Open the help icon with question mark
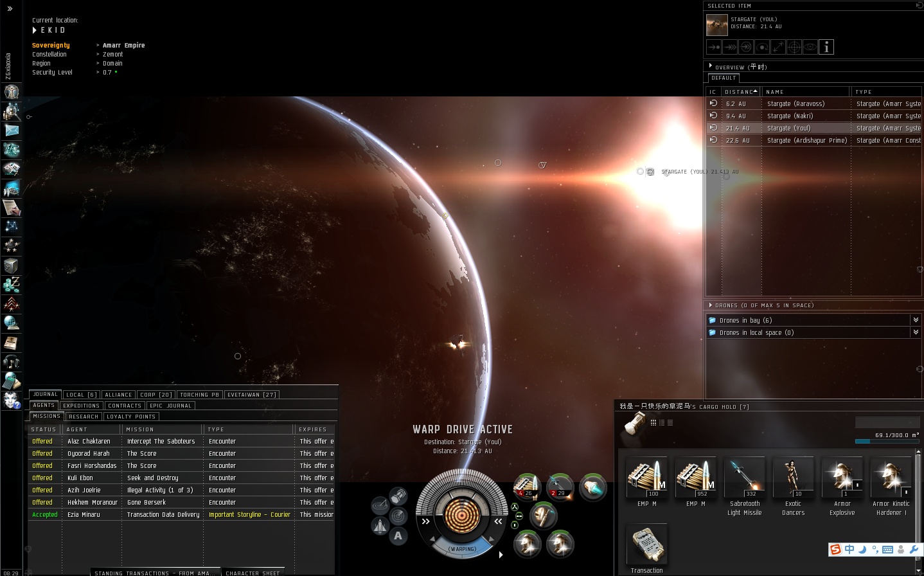Image resolution: width=924 pixels, height=576 pixels. pyautogui.click(x=12, y=401)
